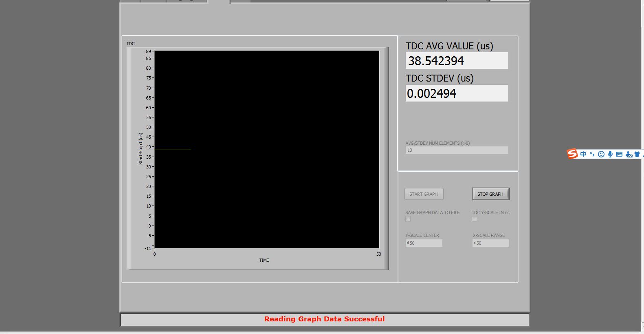Open the soft keyboard icon
This screenshot has width=644, height=334.
[619, 154]
